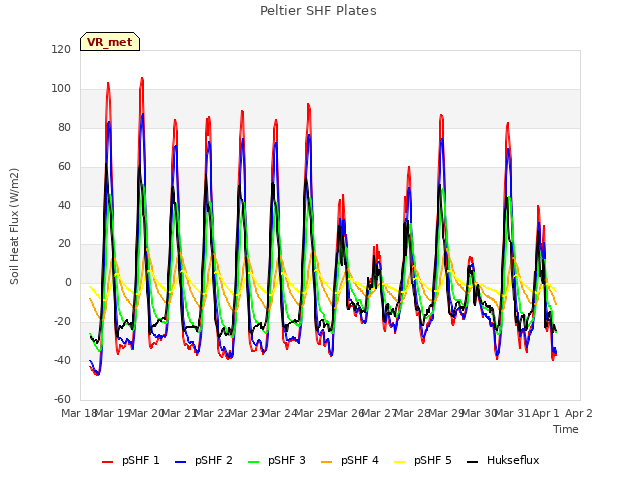Click the Soil Heat Flux axis label
This screenshot has height=480, width=640.
pyautogui.click(x=14, y=226)
